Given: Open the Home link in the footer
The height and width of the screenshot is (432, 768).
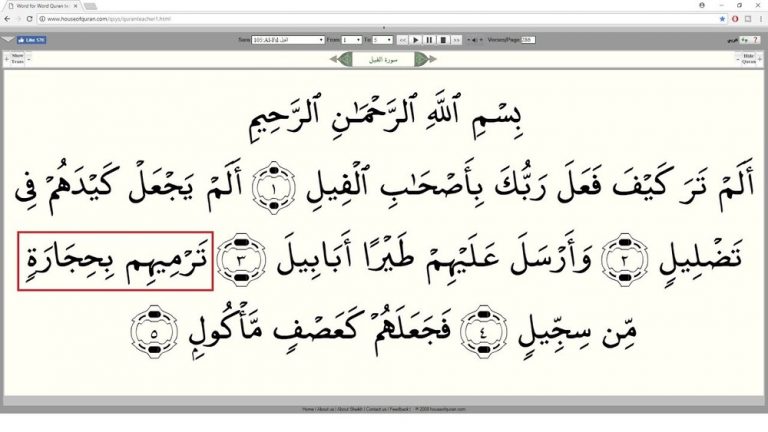Looking at the screenshot, I should point(308,409).
